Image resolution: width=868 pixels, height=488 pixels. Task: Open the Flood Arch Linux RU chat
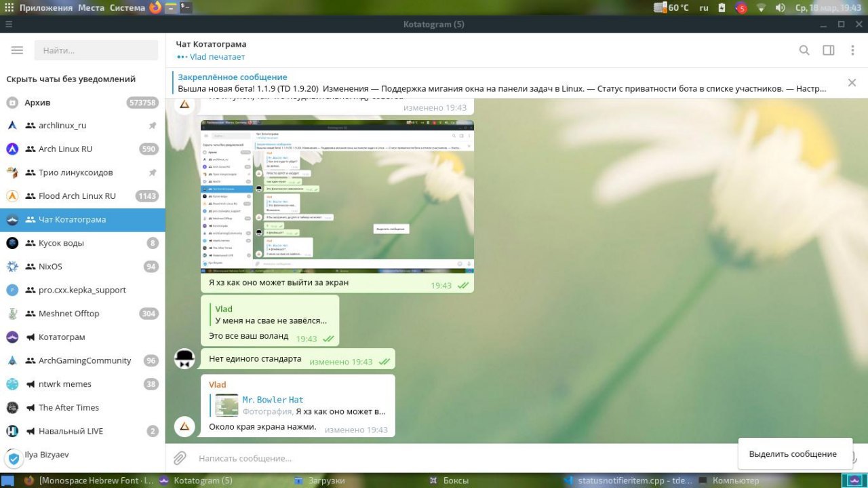(x=83, y=196)
